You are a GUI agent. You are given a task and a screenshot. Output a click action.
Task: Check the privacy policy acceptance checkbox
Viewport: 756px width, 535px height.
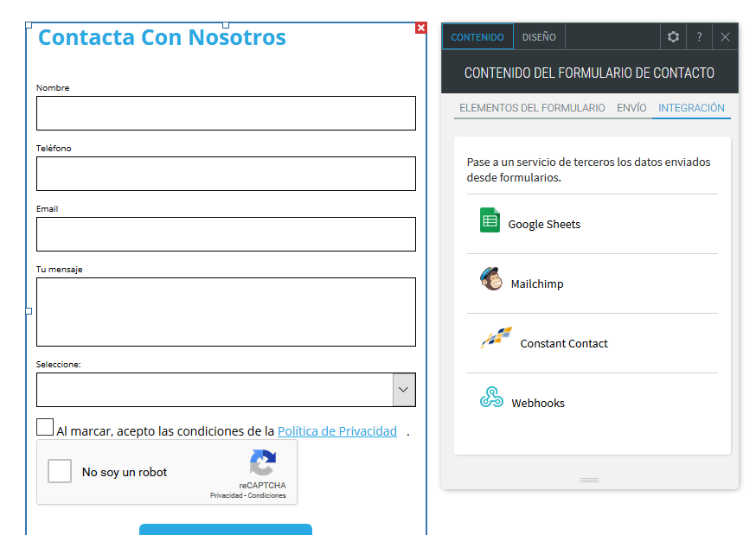coord(45,427)
